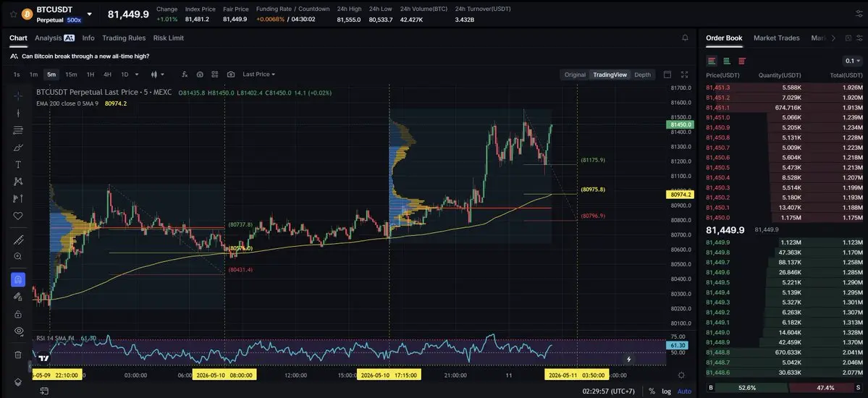Select the 4H timeframe

point(107,75)
